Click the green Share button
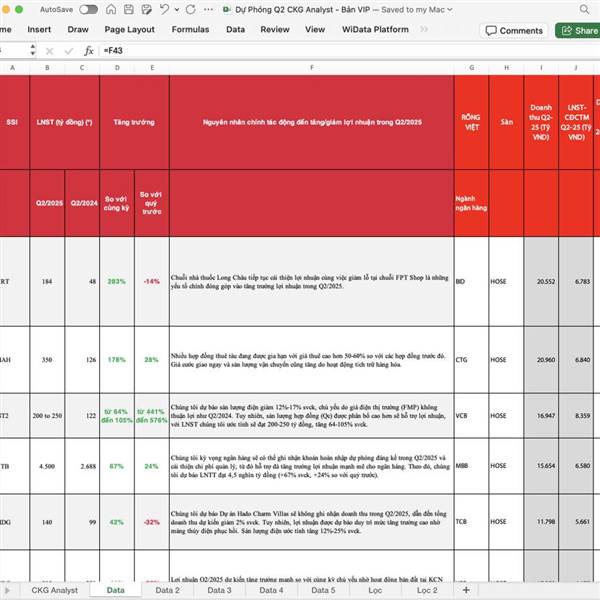This screenshot has width=600, height=600. [x=579, y=31]
